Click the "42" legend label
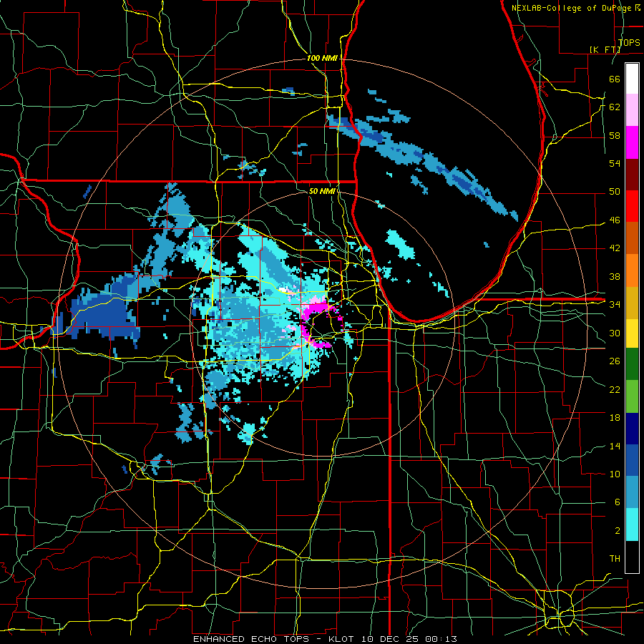644x644 pixels. pos(615,248)
